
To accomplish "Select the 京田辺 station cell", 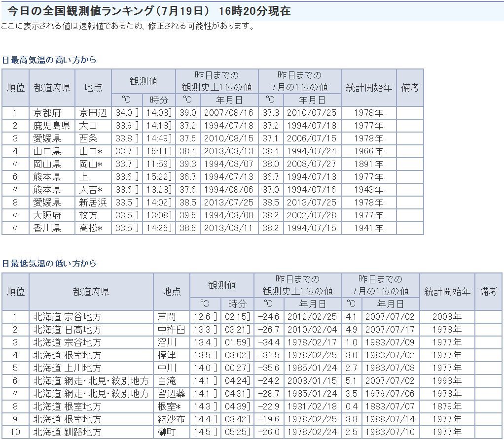I will [93, 113].
